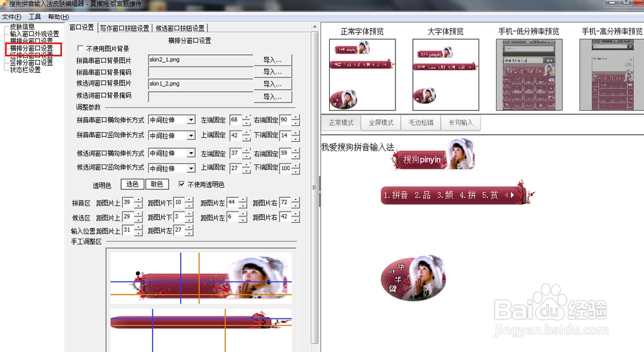Adjust stepper for 候选区 距图片右 value 42

point(296,217)
